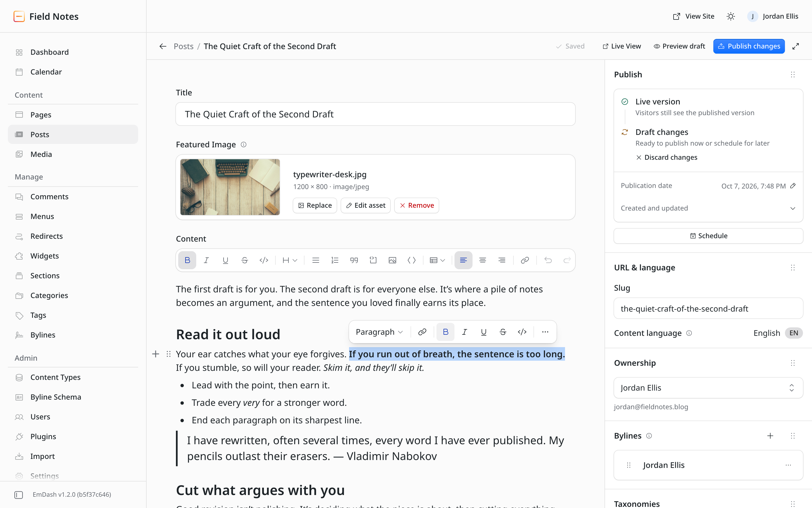The width and height of the screenshot is (812, 508).
Task: Go back with the arrow icon
Action: click(x=163, y=46)
